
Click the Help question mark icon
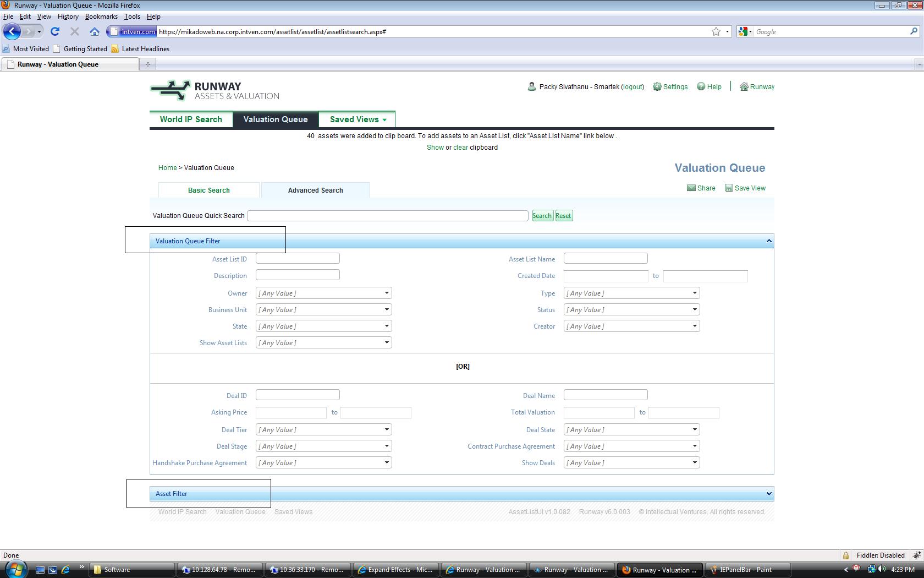(x=701, y=86)
